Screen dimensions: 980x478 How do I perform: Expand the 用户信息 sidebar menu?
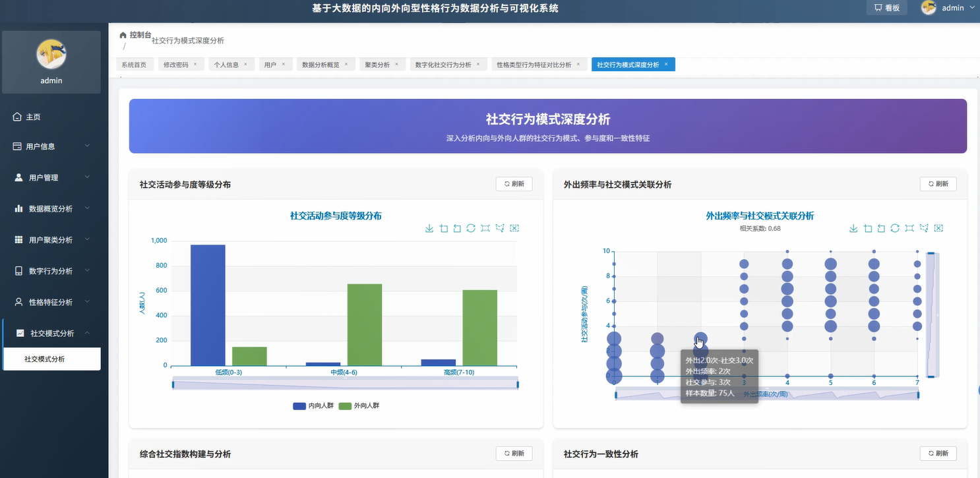[51, 146]
